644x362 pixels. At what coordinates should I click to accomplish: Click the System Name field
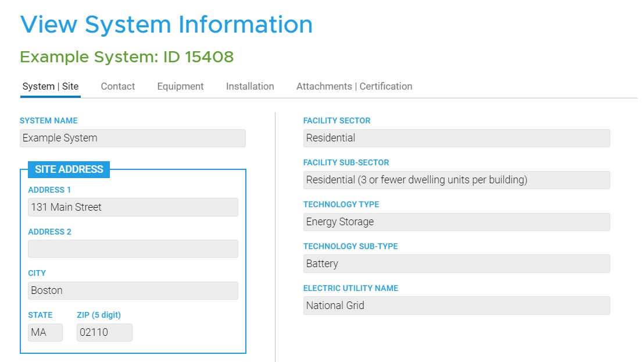point(133,138)
